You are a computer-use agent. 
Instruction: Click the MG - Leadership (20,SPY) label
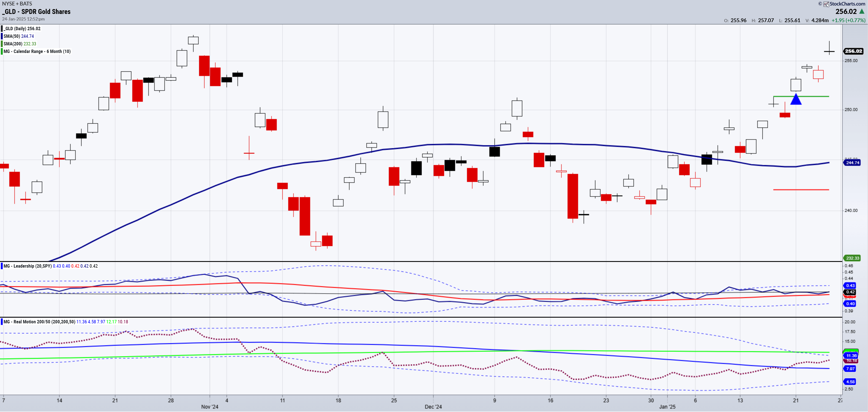click(28, 266)
